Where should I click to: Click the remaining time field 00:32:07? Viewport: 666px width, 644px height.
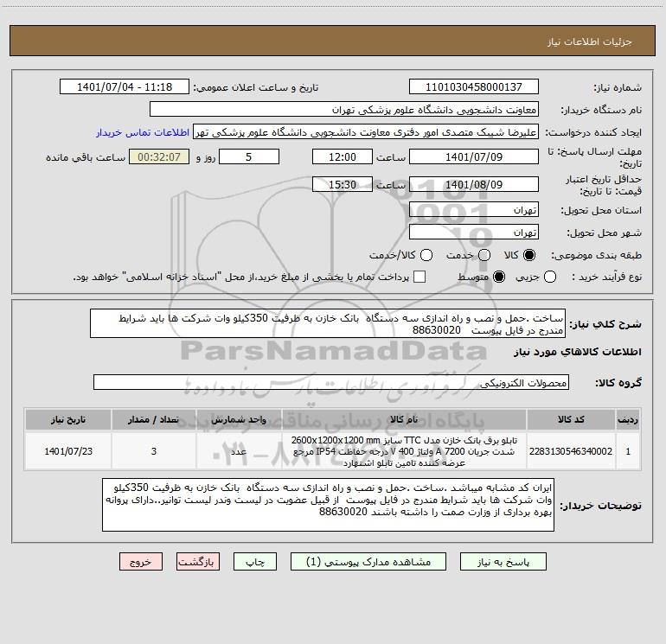click(159, 156)
